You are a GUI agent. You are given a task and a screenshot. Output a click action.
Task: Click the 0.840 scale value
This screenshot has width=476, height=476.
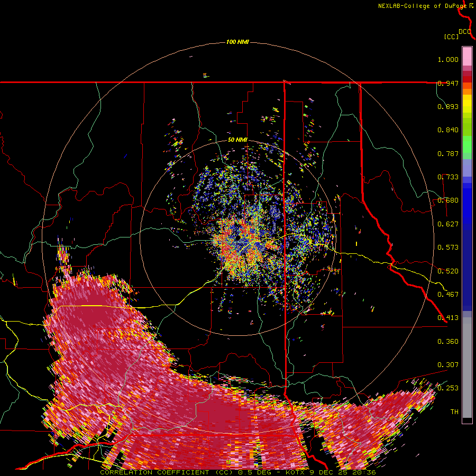(448, 130)
